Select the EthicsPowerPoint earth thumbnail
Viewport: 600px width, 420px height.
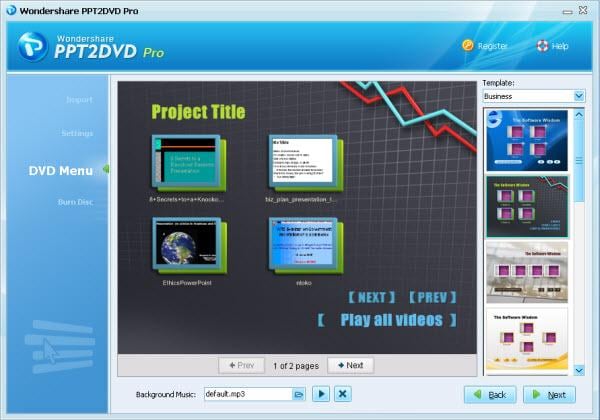point(189,245)
